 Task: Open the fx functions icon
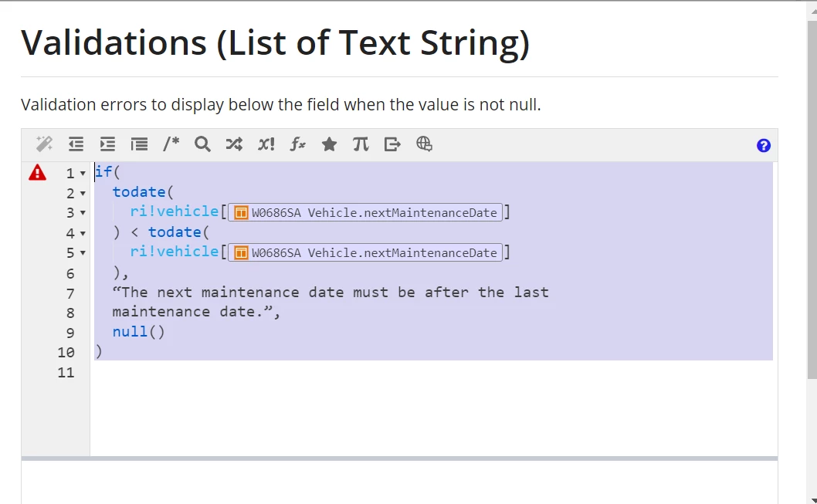click(x=297, y=144)
